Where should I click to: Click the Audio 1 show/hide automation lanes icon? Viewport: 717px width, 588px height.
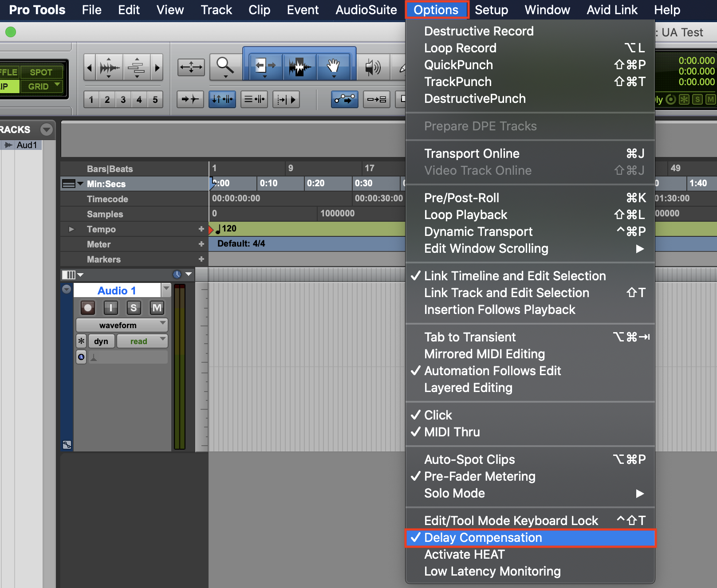(x=67, y=445)
